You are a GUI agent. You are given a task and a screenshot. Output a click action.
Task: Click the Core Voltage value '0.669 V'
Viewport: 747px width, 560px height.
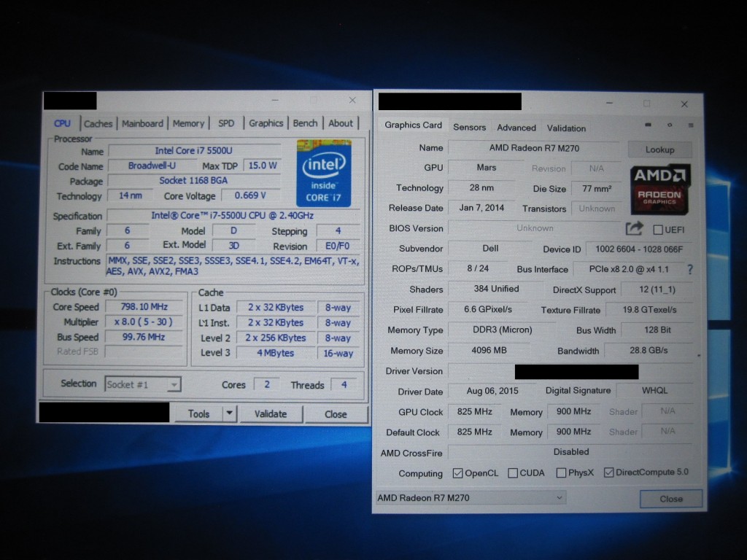tap(250, 195)
